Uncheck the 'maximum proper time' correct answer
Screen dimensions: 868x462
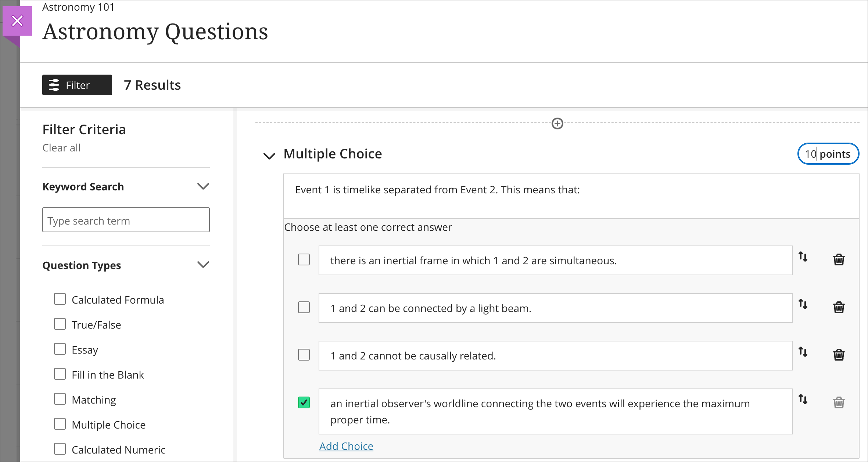[x=304, y=402]
